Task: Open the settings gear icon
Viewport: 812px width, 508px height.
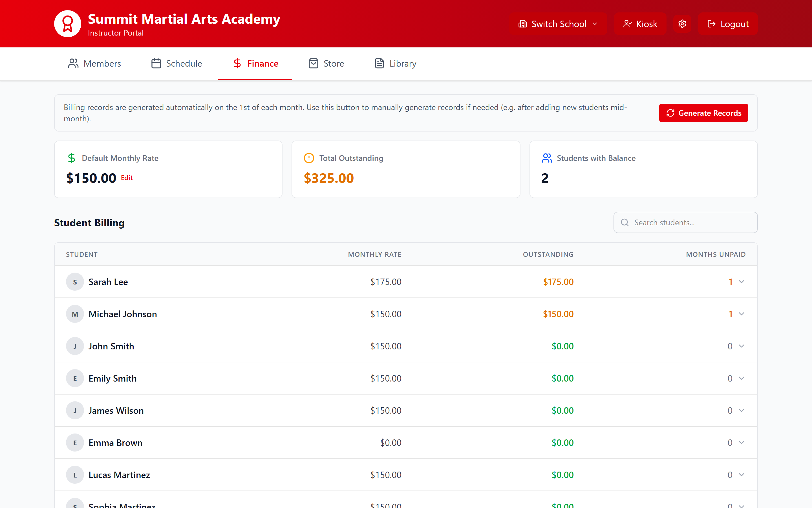Action: pyautogui.click(x=682, y=24)
